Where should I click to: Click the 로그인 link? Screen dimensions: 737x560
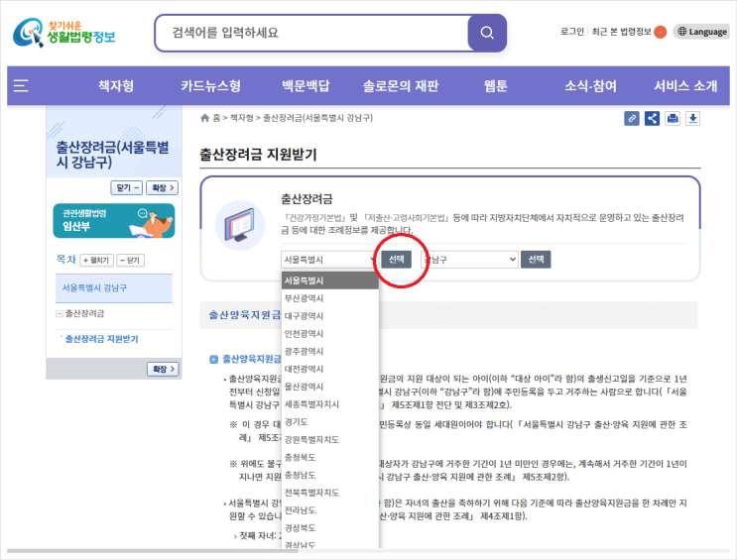coord(572,32)
